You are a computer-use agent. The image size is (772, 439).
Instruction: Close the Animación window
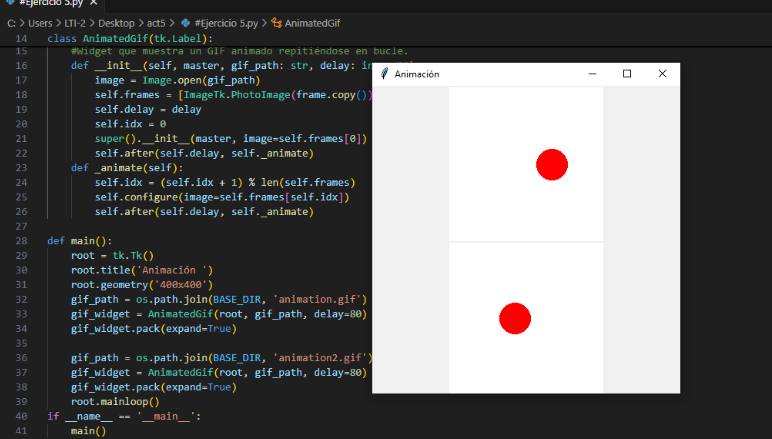pyautogui.click(x=662, y=74)
